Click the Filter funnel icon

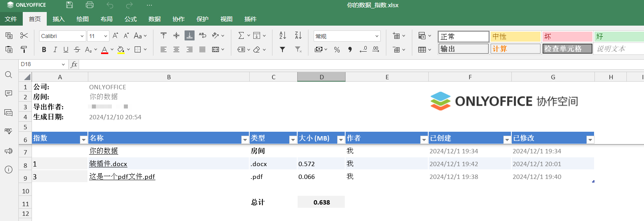pos(282,49)
